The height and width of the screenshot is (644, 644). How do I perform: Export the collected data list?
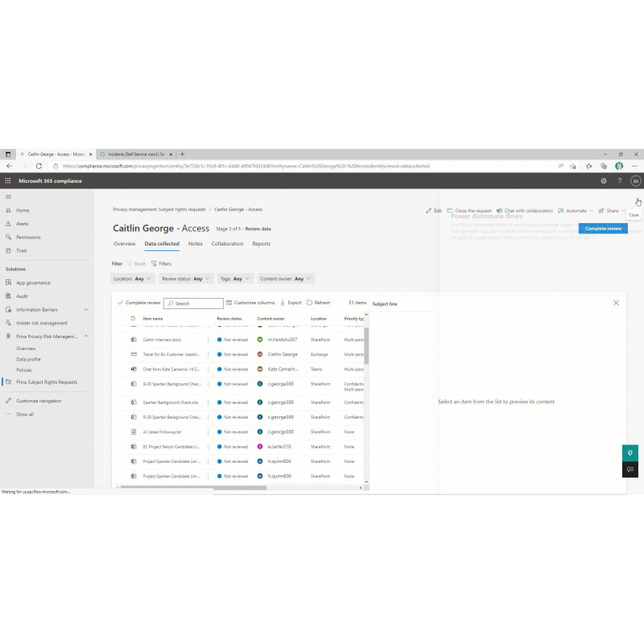pos(291,303)
